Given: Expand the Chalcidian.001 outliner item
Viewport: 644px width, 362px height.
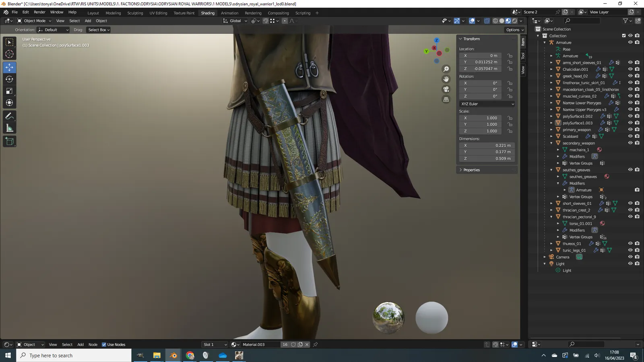Looking at the screenshot, I should pyautogui.click(x=551, y=69).
